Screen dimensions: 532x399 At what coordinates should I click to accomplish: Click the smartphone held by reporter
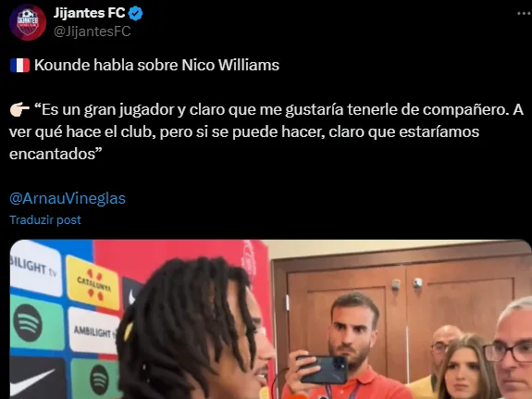322,369
